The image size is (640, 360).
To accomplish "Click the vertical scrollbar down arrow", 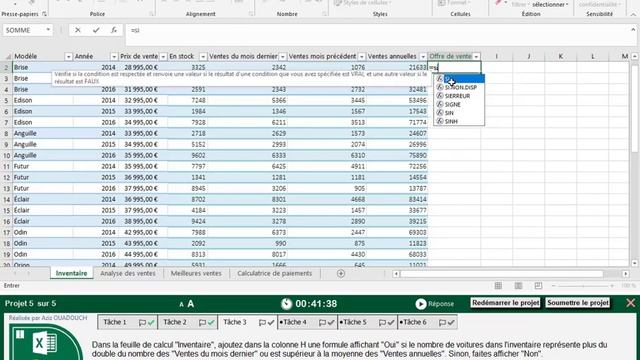I will coord(634,263).
